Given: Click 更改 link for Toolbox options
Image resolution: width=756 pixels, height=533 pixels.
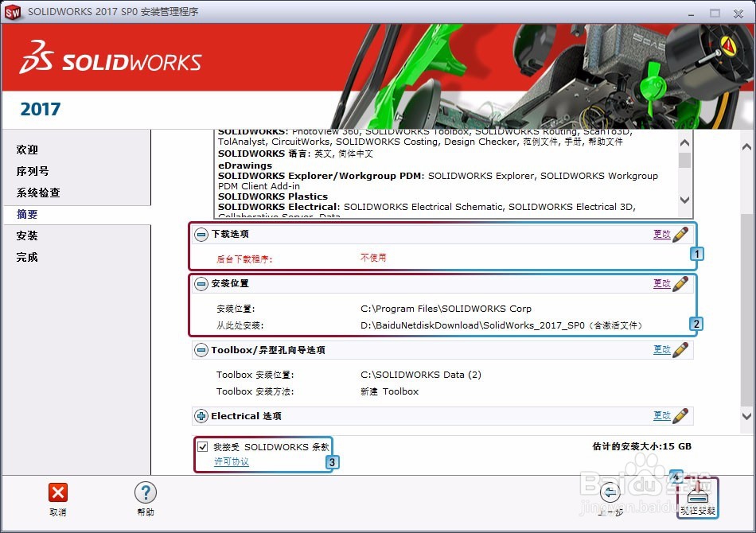Looking at the screenshot, I should tap(662, 349).
